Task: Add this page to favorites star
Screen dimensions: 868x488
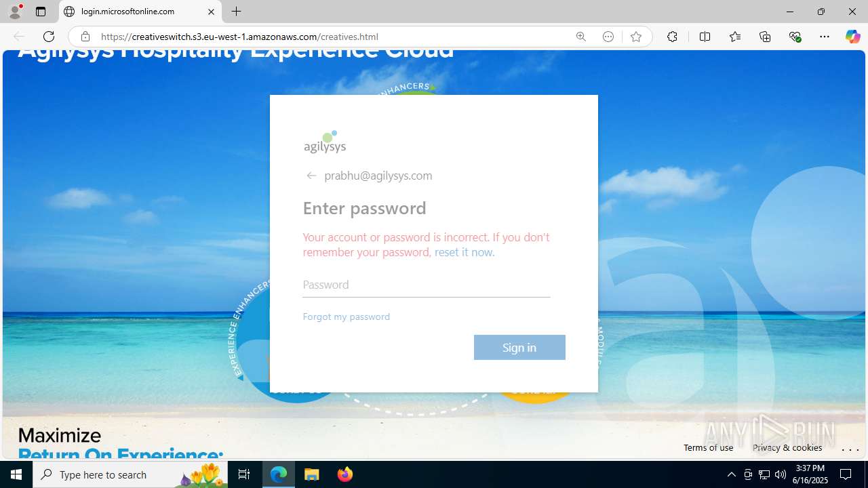Action: coord(635,37)
